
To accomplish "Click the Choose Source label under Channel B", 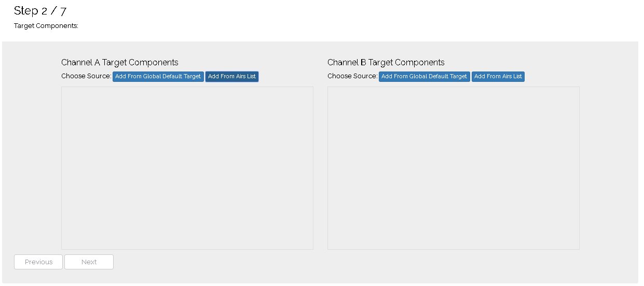I will click(352, 76).
